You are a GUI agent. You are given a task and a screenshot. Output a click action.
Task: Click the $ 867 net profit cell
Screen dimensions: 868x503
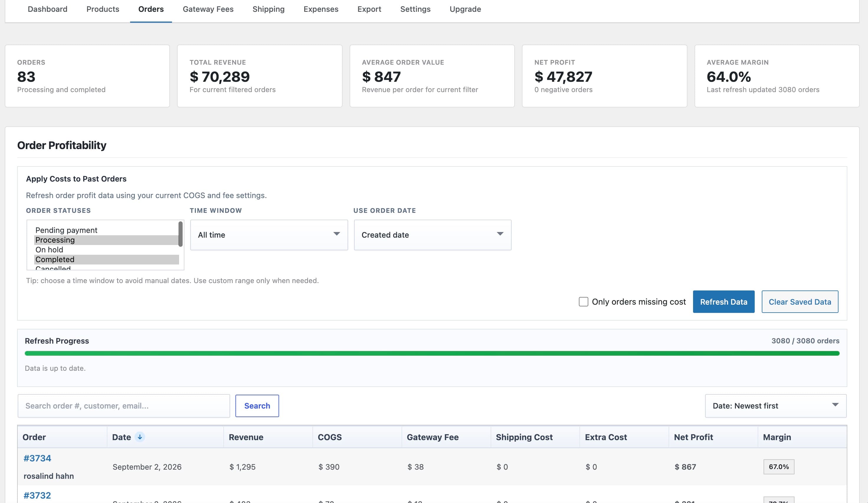[685, 467]
